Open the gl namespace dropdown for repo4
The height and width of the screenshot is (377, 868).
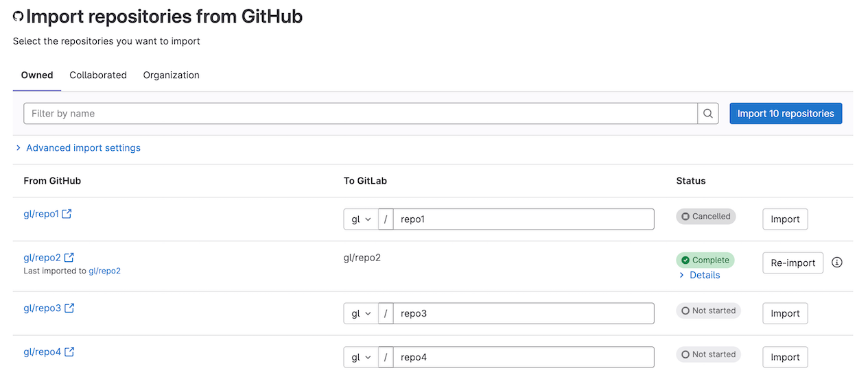361,357
